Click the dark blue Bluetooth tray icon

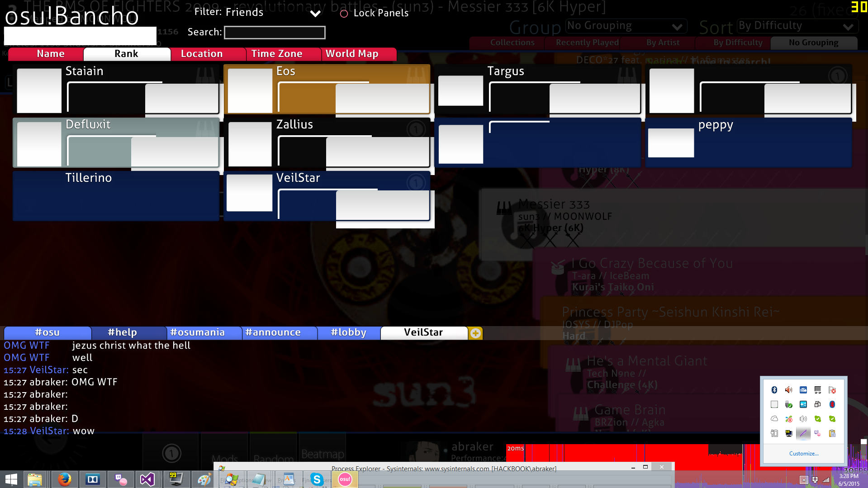(x=774, y=390)
